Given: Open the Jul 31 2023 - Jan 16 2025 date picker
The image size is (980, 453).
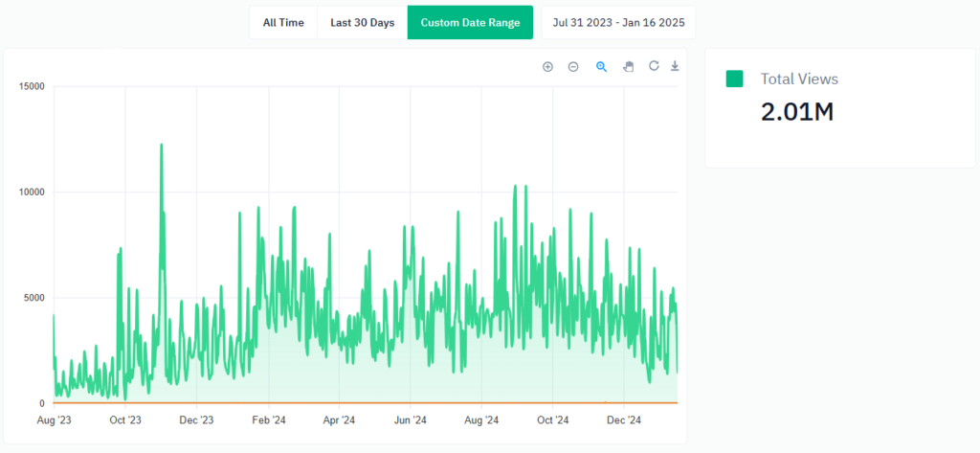Looking at the screenshot, I should [618, 22].
